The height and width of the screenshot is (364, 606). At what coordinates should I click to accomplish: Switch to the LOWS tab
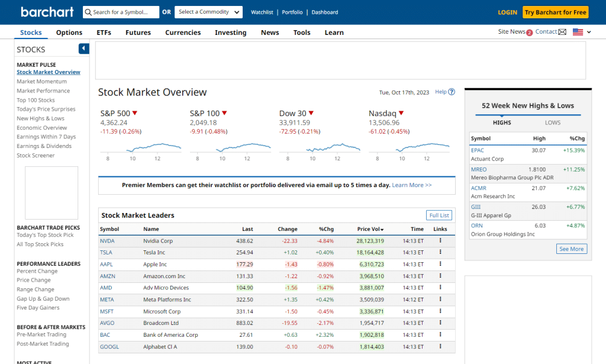pos(552,123)
